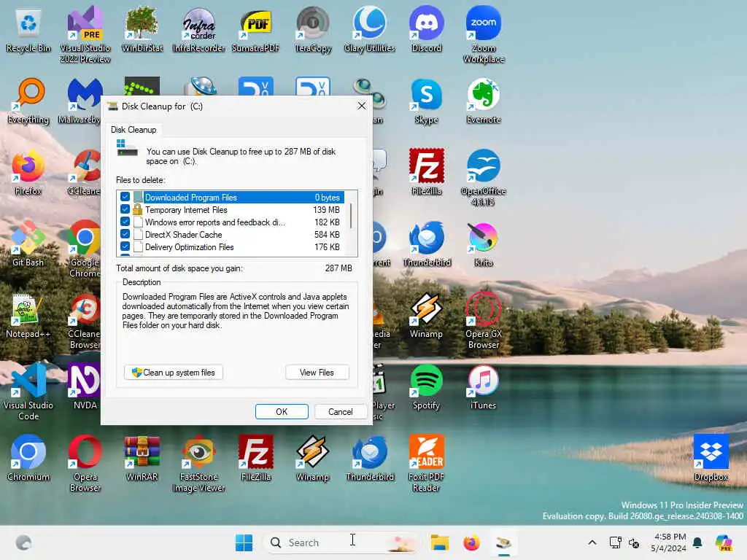Open the Copilot Preview taskbar icon

coord(724,542)
